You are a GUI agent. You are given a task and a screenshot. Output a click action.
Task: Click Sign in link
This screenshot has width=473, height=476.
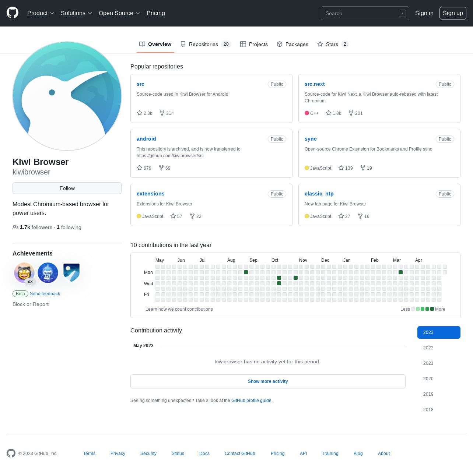[424, 13]
